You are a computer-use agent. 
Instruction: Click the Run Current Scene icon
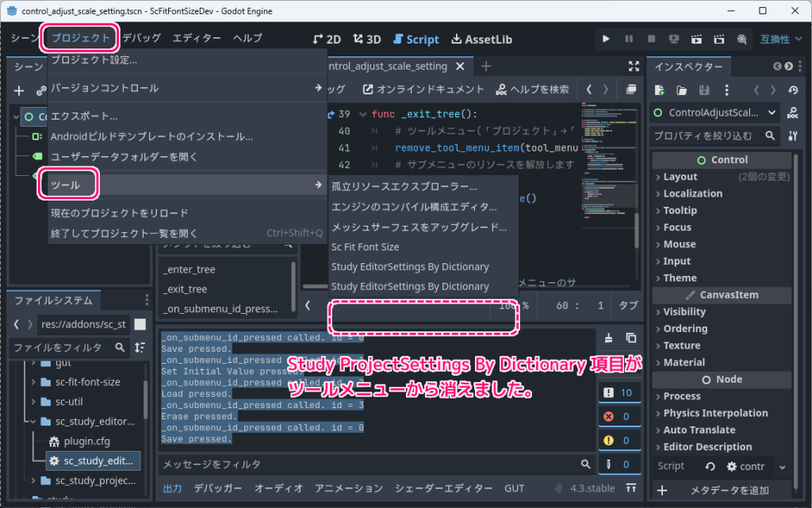(x=697, y=38)
